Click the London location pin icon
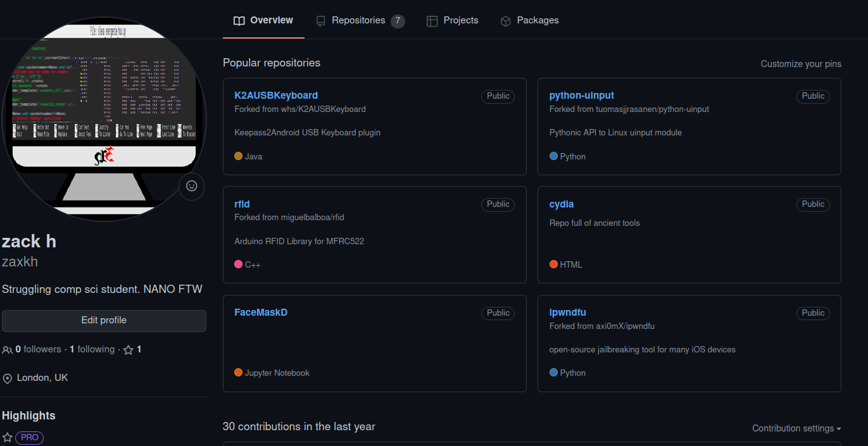868x446 pixels. click(x=8, y=378)
